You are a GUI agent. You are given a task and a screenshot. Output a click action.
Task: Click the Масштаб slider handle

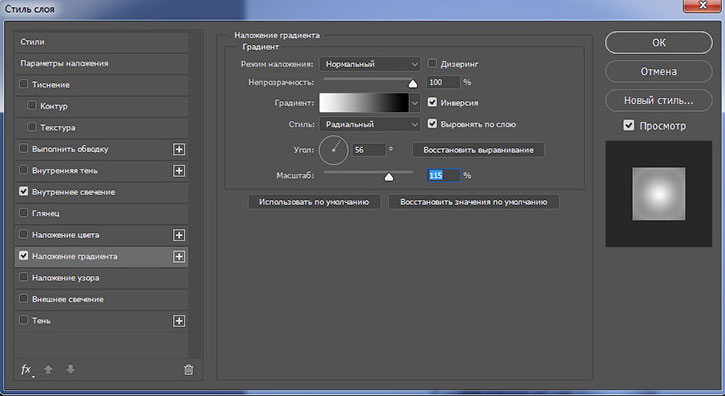point(389,177)
